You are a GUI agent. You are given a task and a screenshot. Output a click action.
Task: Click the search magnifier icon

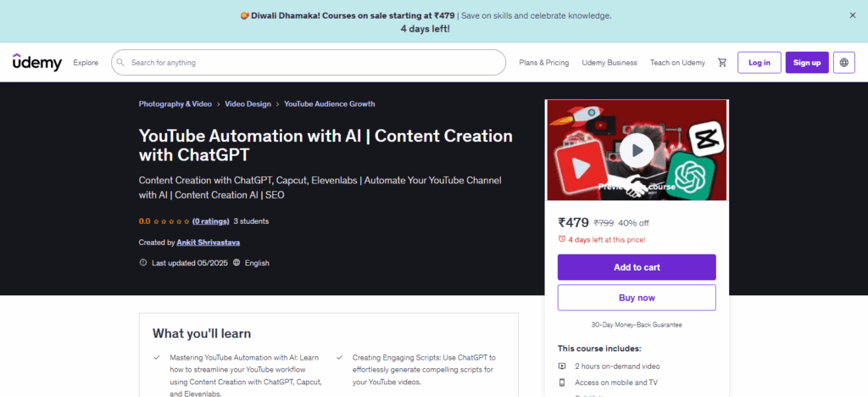coord(120,63)
